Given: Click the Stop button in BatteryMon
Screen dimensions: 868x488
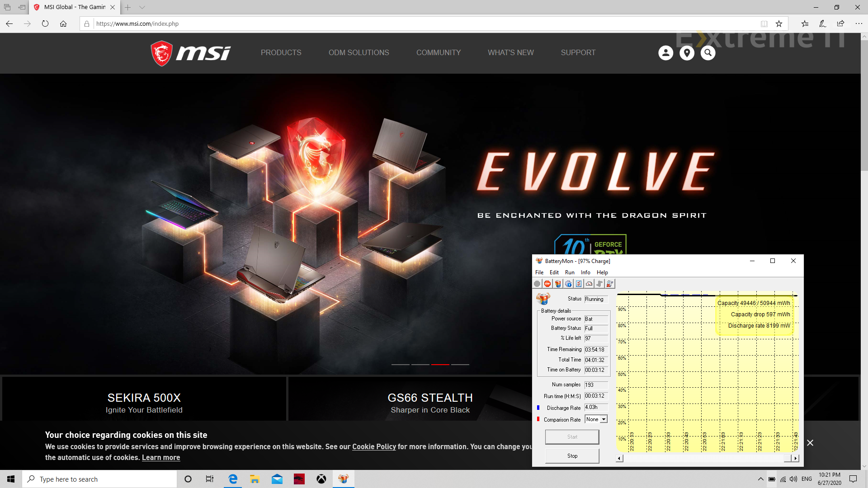Looking at the screenshot, I should [x=572, y=456].
